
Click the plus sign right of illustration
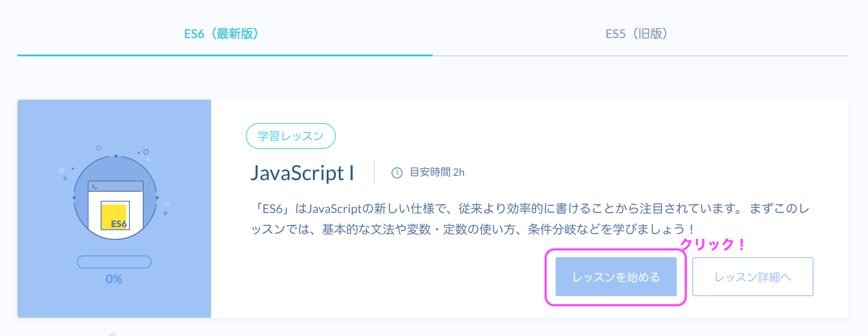pyautogui.click(x=165, y=213)
